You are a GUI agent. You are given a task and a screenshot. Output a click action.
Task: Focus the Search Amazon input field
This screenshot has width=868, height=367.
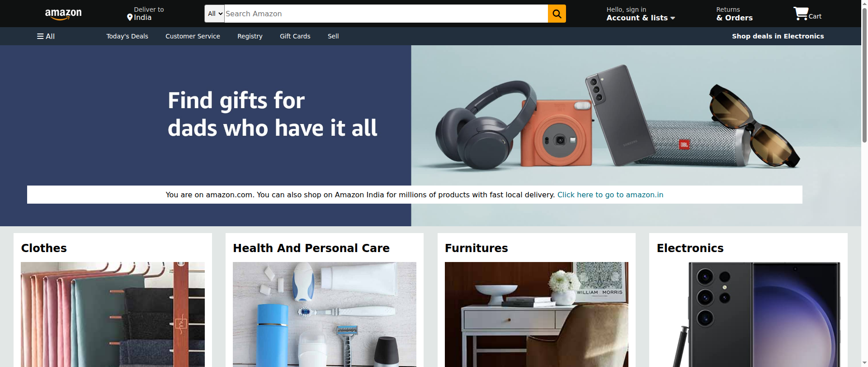coord(386,14)
